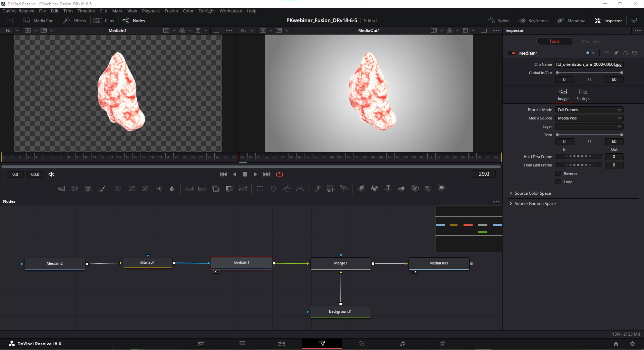Add a Text 3D node from toolbar

[388, 189]
